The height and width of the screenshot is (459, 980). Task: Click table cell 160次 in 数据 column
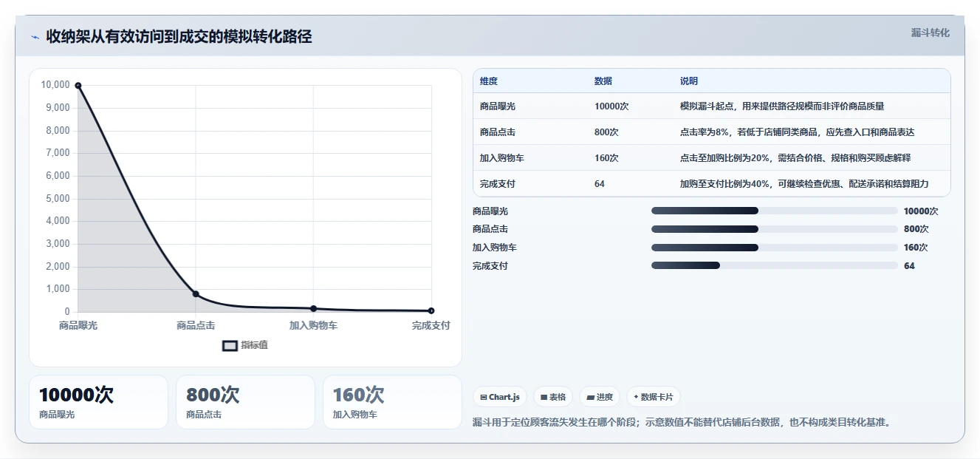pos(606,158)
